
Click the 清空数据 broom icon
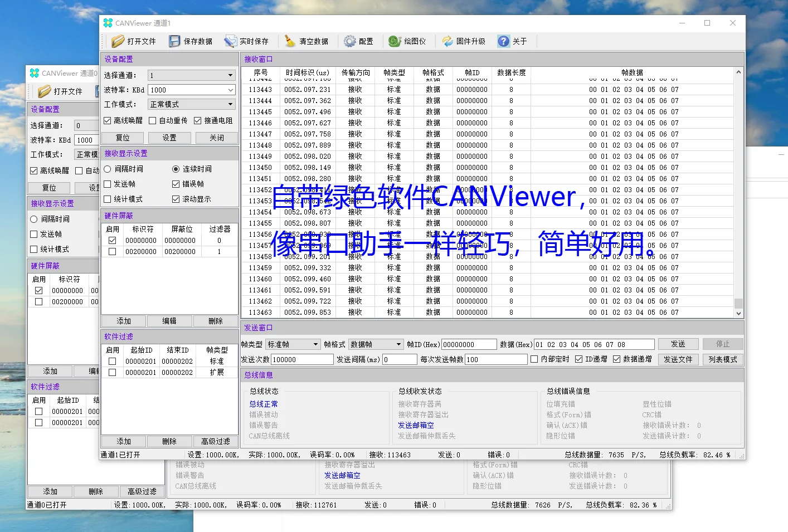(x=290, y=41)
